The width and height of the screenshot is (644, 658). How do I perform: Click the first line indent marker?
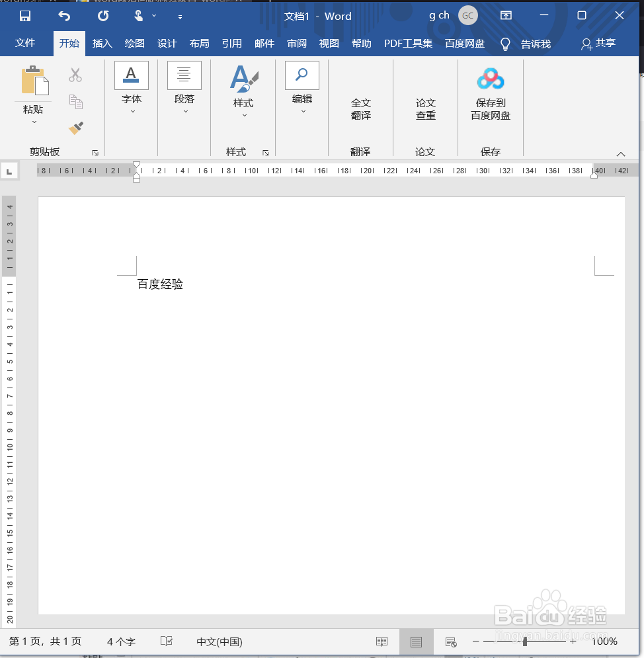[x=136, y=165]
